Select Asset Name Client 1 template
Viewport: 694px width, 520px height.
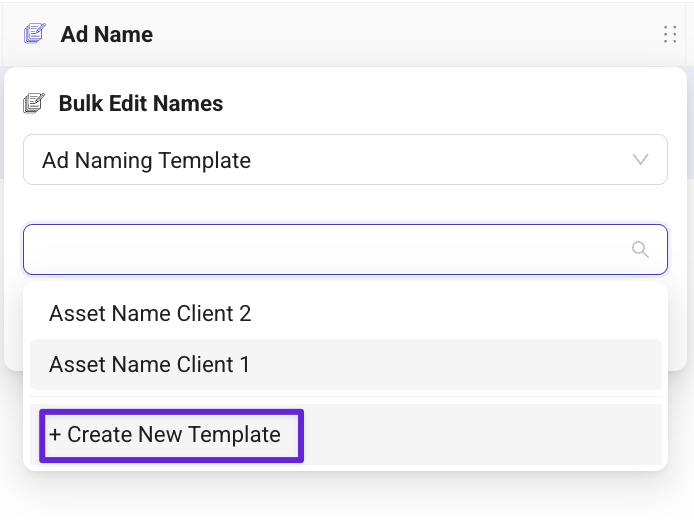pyautogui.click(x=346, y=365)
